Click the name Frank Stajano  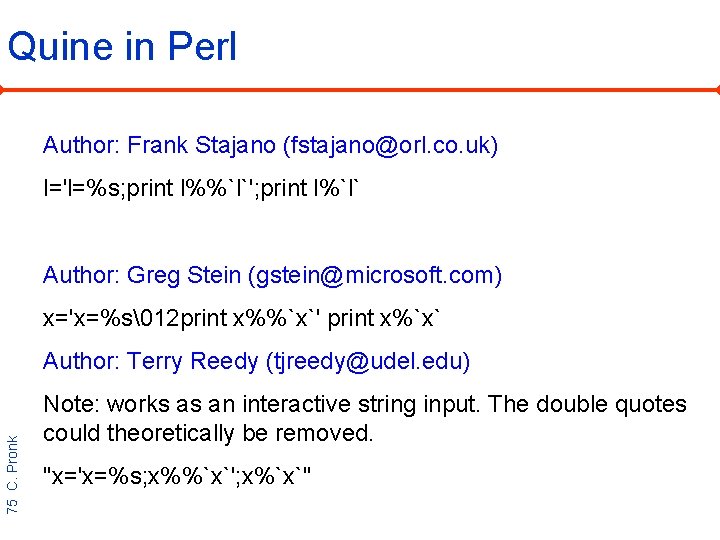click(x=202, y=146)
